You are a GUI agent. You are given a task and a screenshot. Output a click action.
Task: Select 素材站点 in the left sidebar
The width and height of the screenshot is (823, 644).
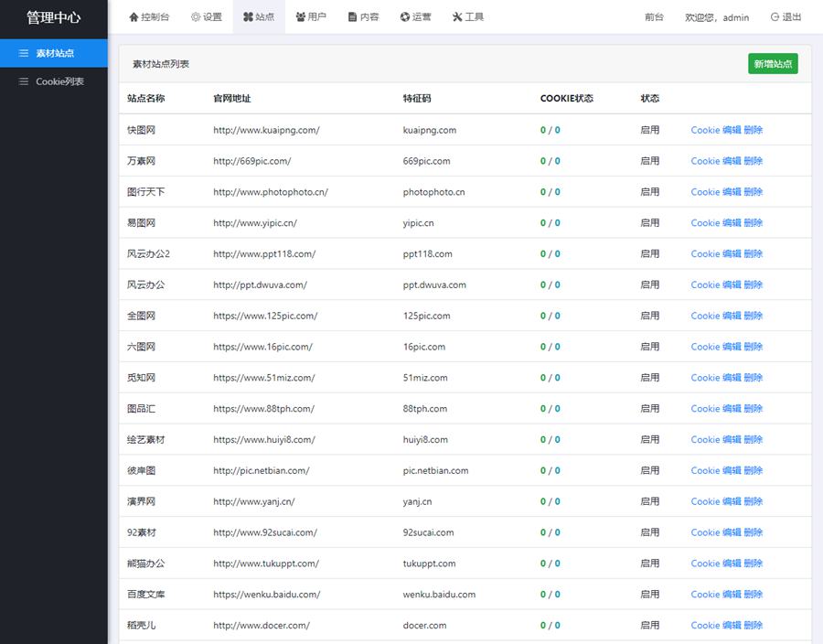(55, 53)
